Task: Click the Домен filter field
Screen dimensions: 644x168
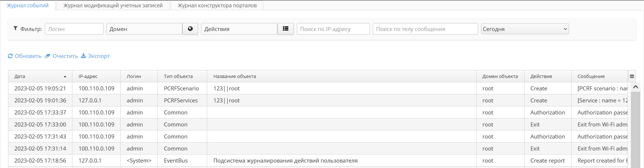Action: (x=144, y=29)
